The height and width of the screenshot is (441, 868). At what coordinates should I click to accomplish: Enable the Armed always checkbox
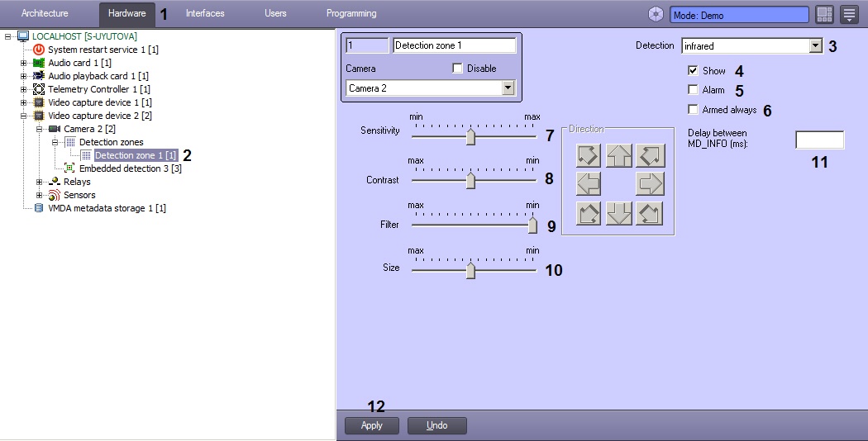point(693,109)
